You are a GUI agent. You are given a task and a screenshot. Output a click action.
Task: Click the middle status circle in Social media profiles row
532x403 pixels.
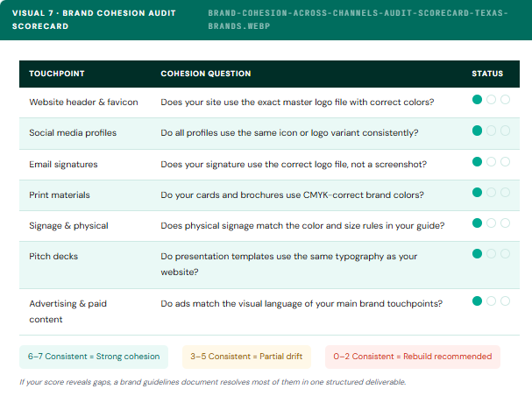491,131
